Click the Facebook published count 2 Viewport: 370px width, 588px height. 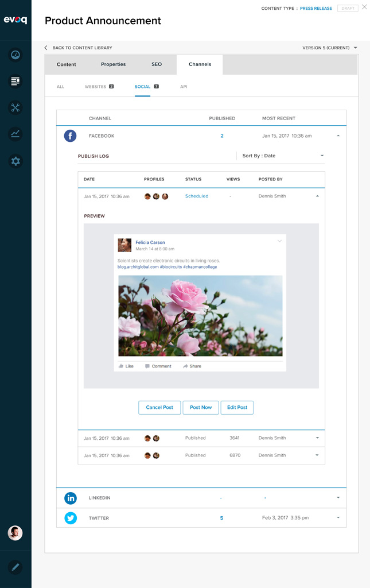coord(221,136)
